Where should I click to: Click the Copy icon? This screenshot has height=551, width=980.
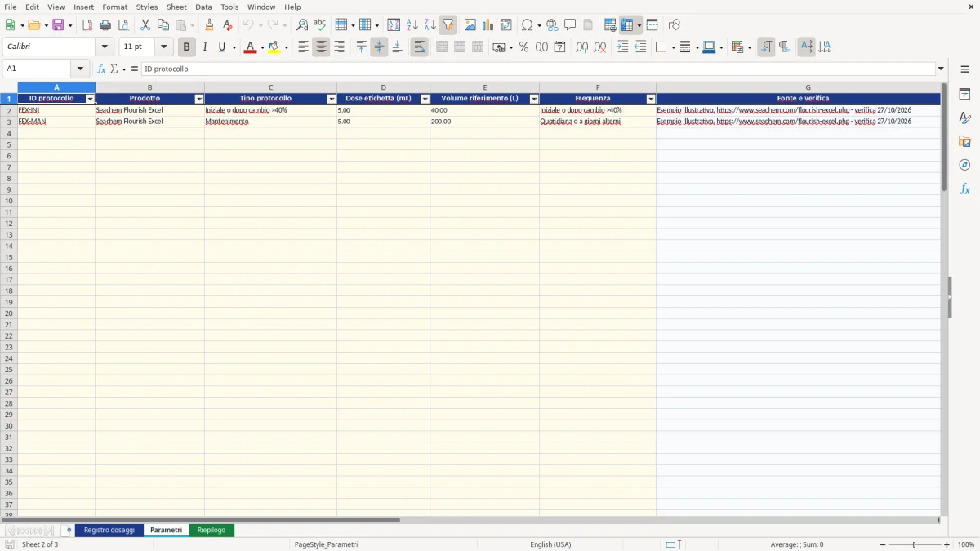(x=163, y=25)
